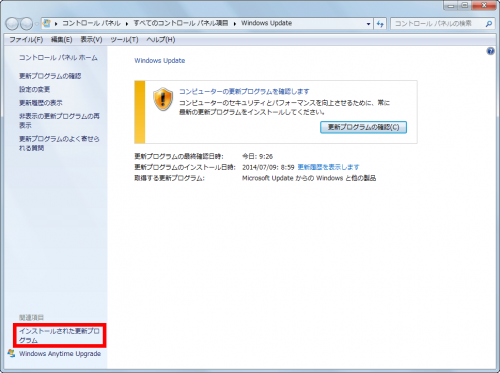
Task: Click the Forward navigation arrow button
Action: [27, 23]
